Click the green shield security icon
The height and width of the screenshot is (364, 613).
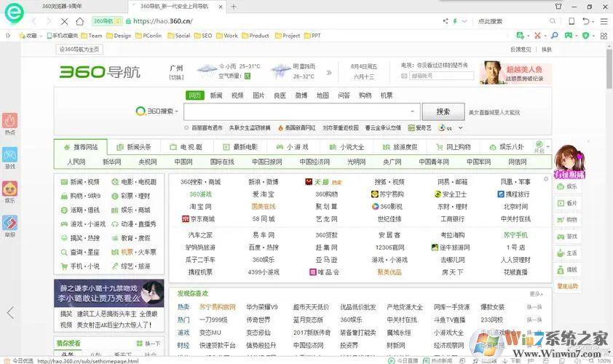coord(585,36)
